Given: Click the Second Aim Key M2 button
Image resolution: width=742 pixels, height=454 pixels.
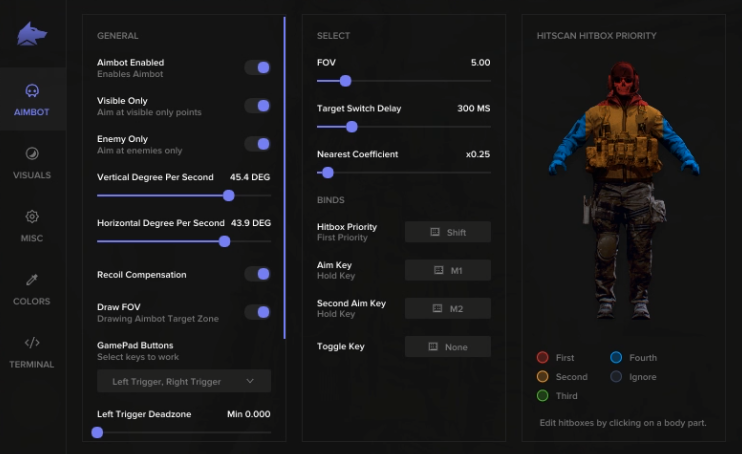Looking at the screenshot, I should [448, 308].
